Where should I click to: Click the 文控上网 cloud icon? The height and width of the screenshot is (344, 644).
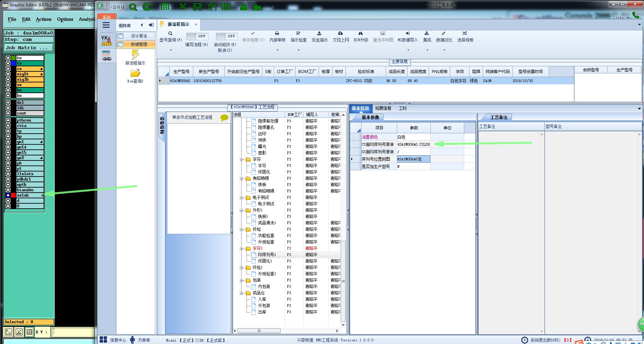[x=340, y=33]
